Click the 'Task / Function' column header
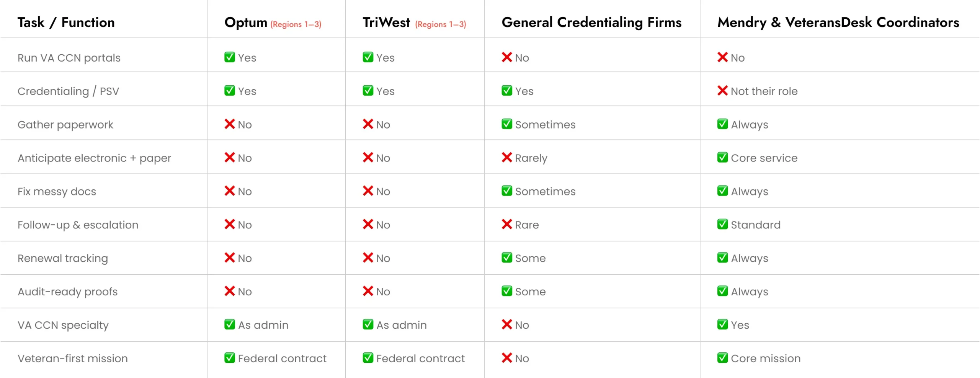 click(x=66, y=23)
